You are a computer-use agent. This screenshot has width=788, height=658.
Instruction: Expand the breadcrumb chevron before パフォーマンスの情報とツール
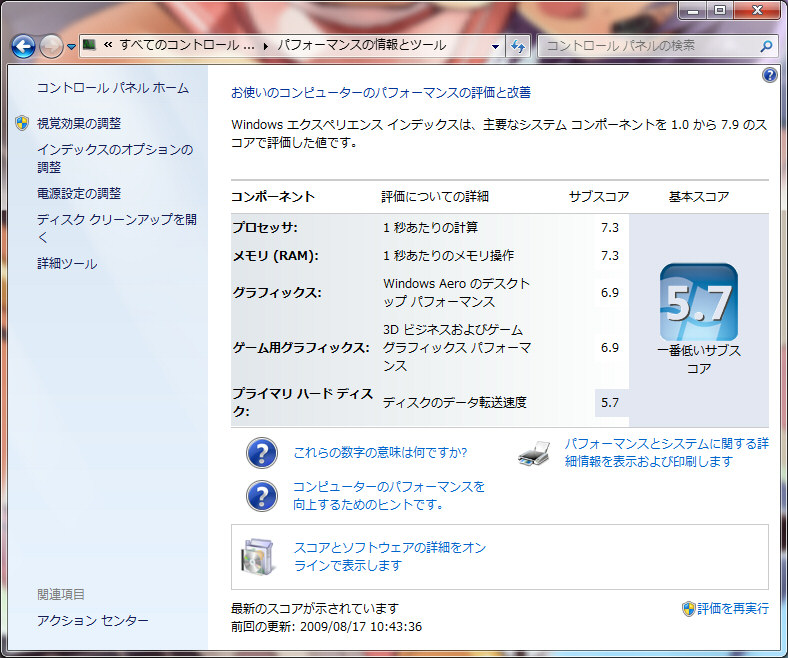click(266, 46)
